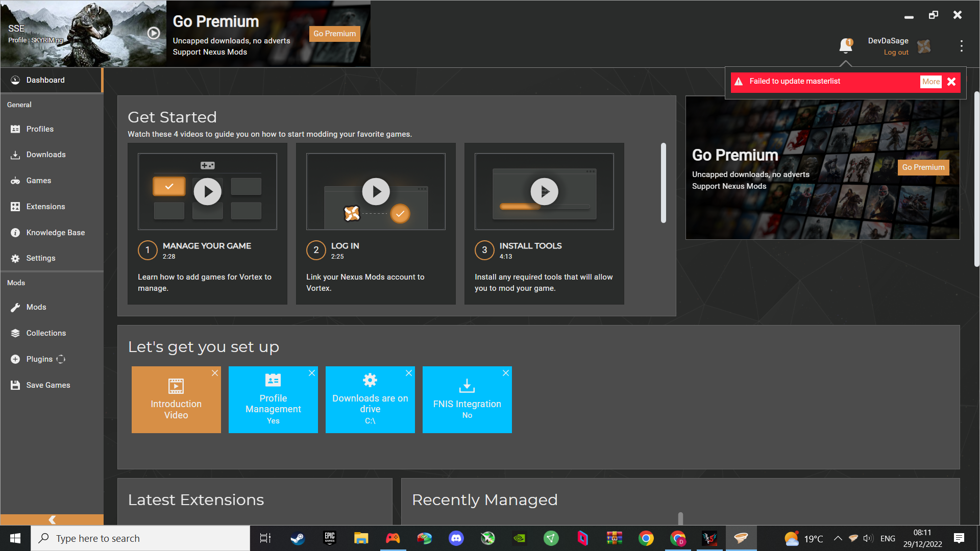Open Profiles from the sidebar
This screenshot has width=980, height=551.
[40, 129]
